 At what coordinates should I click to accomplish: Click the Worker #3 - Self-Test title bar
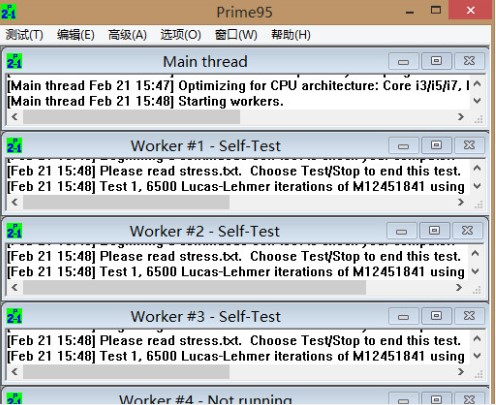(205, 316)
